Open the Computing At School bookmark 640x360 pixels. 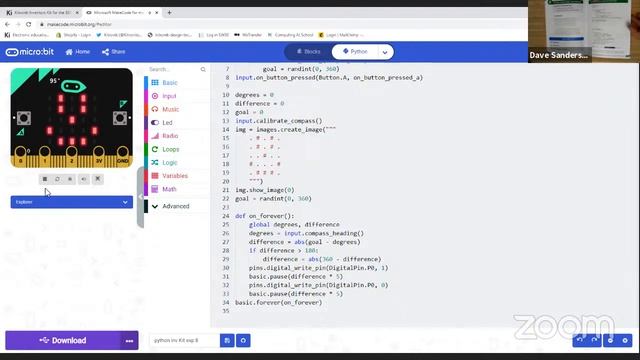[291, 35]
